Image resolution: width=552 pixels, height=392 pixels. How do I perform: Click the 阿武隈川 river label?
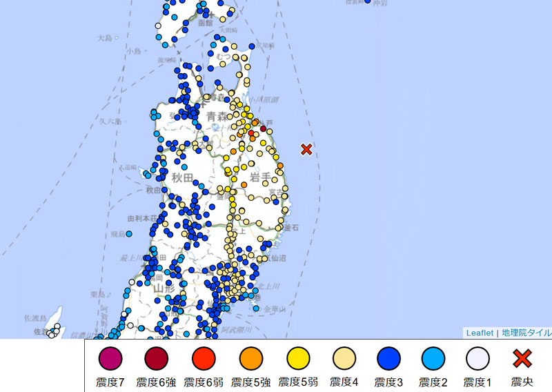click(x=237, y=330)
